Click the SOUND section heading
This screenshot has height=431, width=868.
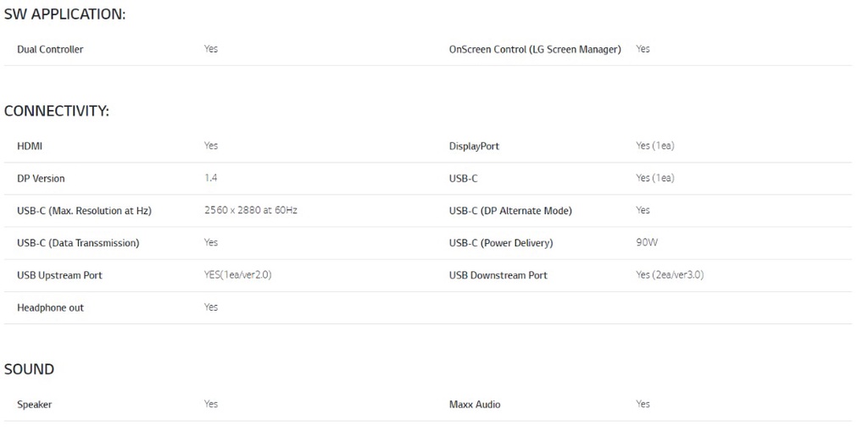click(x=29, y=369)
